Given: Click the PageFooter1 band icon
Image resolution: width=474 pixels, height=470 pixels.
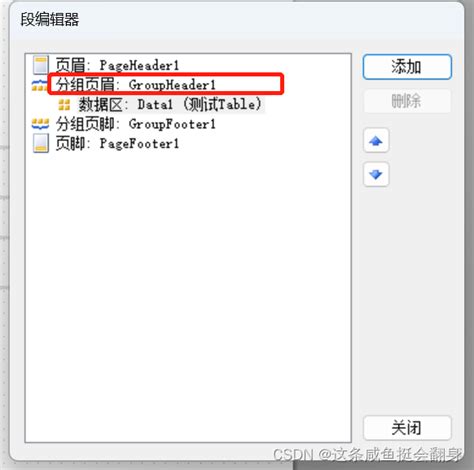Looking at the screenshot, I should point(41,143).
